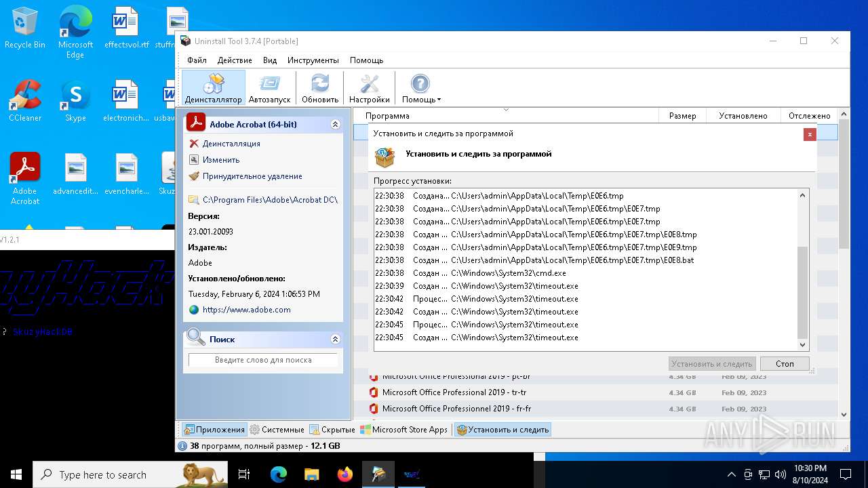Open the Действие menu
The width and height of the screenshot is (868, 488).
coord(235,60)
